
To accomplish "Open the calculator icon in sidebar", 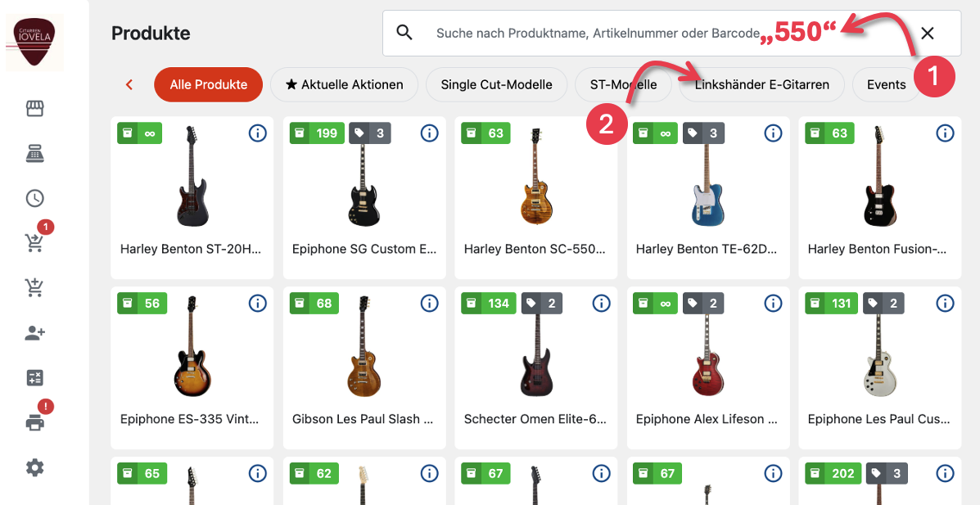I will (34, 377).
